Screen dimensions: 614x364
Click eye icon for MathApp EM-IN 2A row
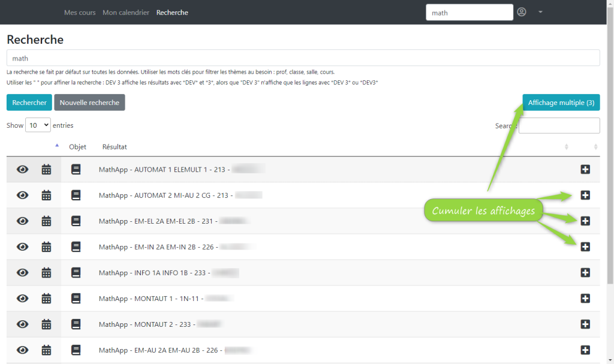coord(23,247)
